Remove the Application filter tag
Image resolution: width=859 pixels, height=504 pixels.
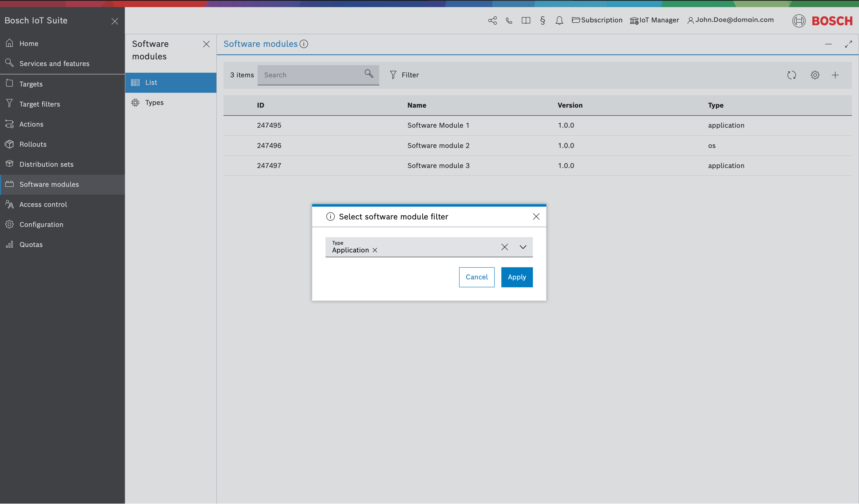pos(375,250)
